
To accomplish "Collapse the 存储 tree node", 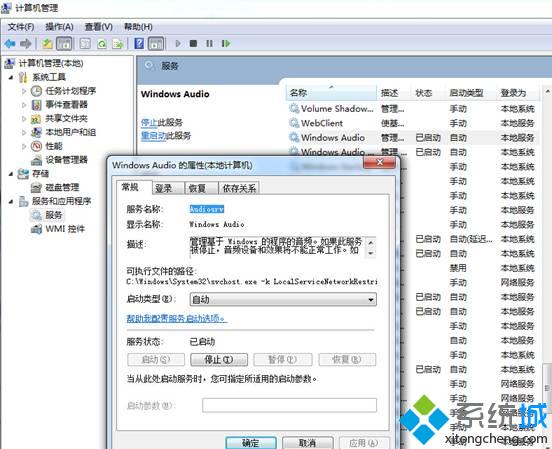I will 11,174.
